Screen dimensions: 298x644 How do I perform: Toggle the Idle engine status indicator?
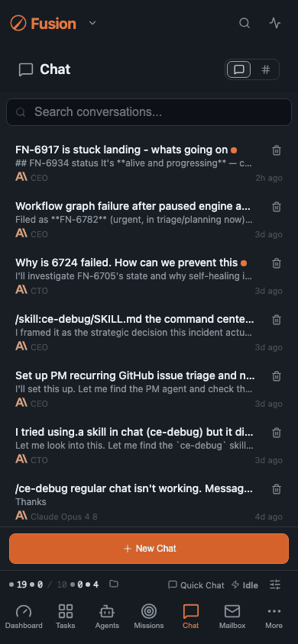point(245,584)
